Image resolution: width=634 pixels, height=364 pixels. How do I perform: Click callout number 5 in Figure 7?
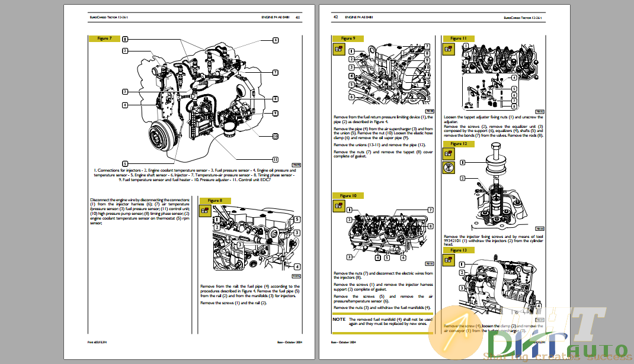click(125, 163)
